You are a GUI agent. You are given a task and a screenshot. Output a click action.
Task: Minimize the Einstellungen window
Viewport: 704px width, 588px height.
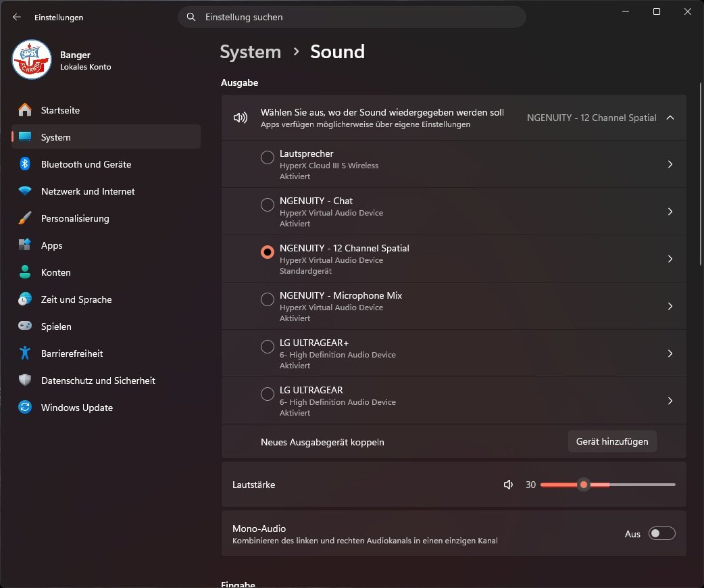tap(626, 11)
